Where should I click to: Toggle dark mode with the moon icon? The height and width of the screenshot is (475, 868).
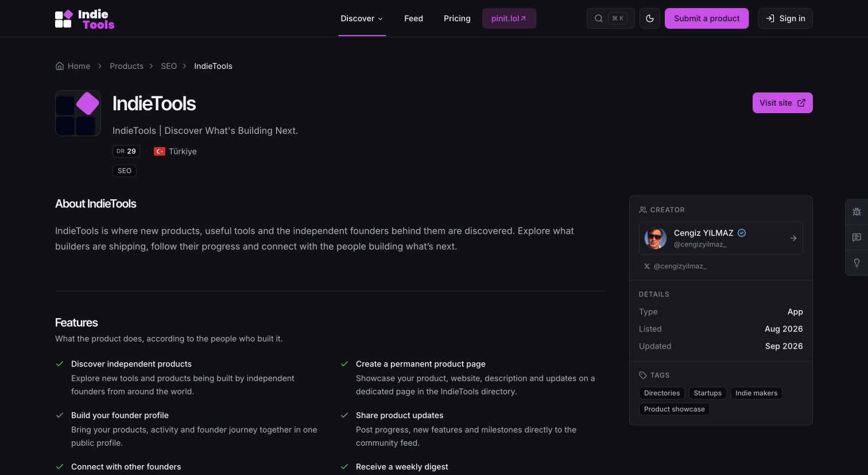[x=650, y=18]
